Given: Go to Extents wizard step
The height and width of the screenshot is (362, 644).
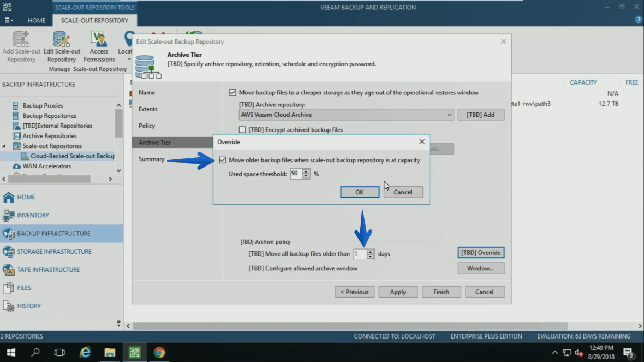Looking at the screenshot, I should tap(148, 109).
